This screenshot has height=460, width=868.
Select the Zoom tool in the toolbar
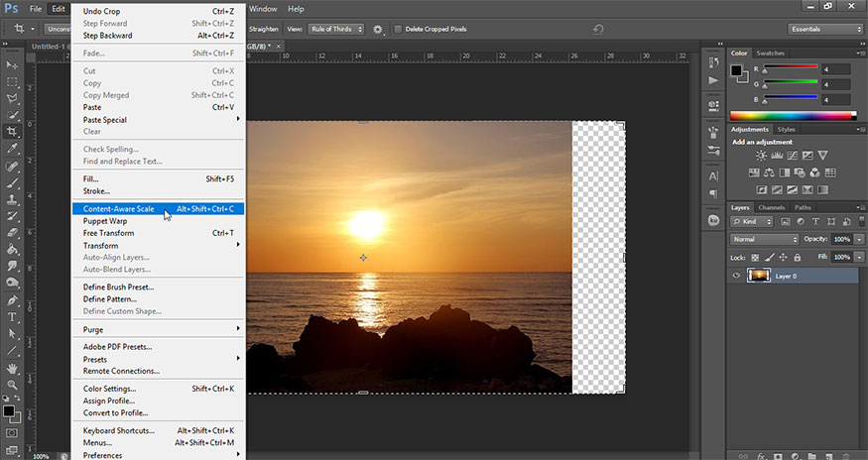pos(13,384)
